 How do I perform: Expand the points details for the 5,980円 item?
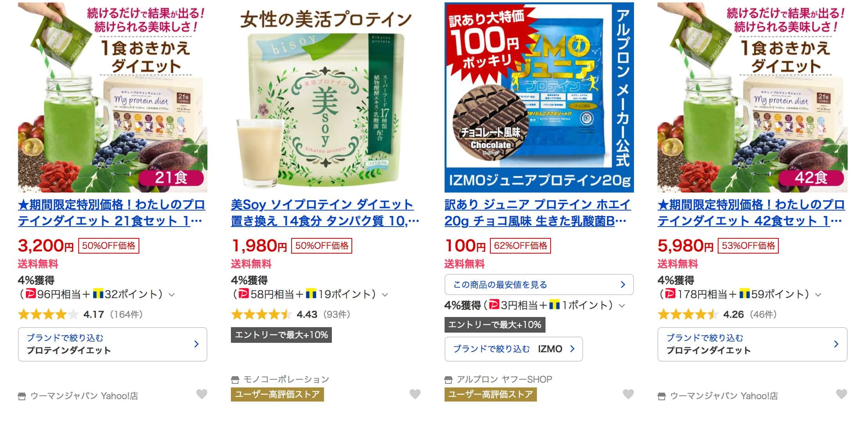(818, 295)
